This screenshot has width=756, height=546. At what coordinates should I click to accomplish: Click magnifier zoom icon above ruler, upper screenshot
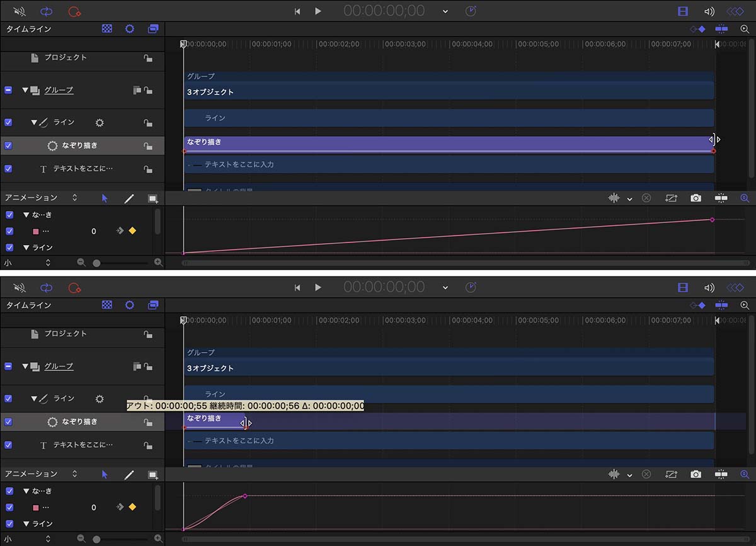(745, 29)
